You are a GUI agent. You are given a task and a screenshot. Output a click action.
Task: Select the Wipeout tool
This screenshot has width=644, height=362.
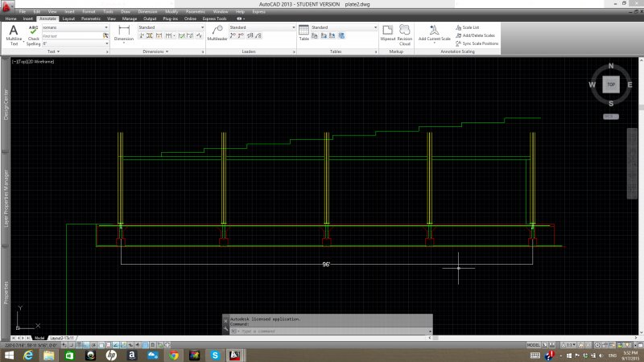(388, 33)
